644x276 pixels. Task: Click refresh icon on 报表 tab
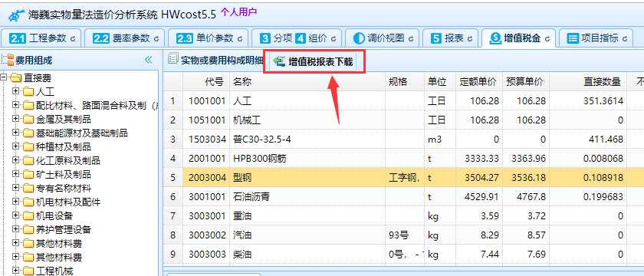470,39
